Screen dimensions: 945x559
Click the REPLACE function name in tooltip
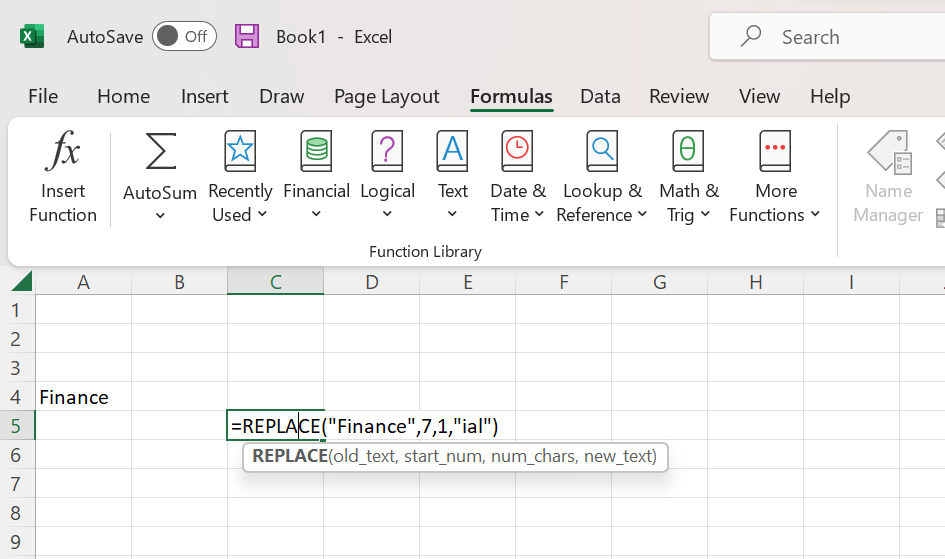tap(289, 457)
